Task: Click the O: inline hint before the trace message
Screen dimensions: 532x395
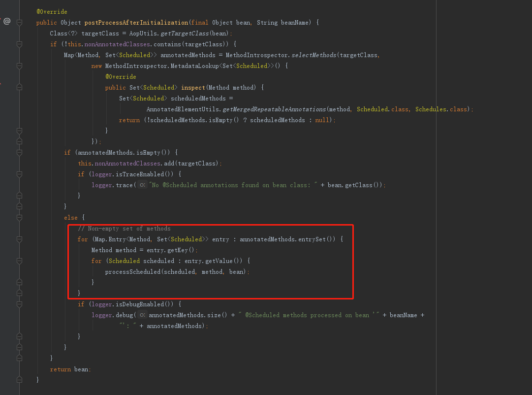Action: 142,185
